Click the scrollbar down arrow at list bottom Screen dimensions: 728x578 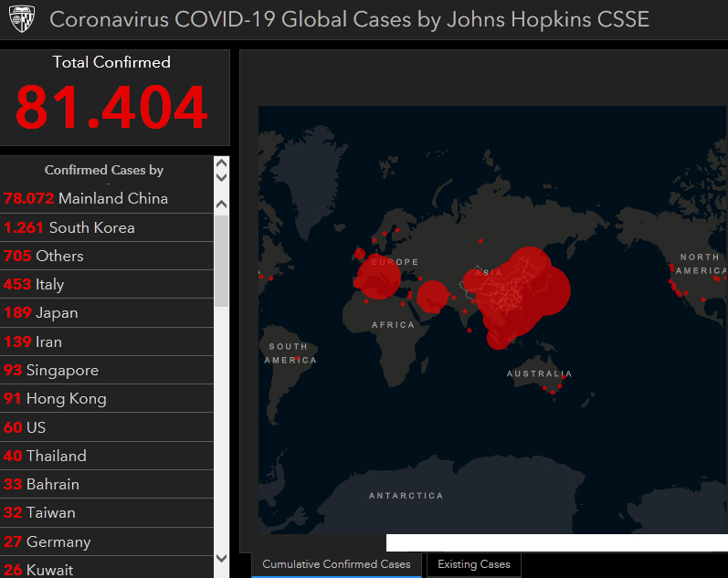pyautogui.click(x=221, y=559)
